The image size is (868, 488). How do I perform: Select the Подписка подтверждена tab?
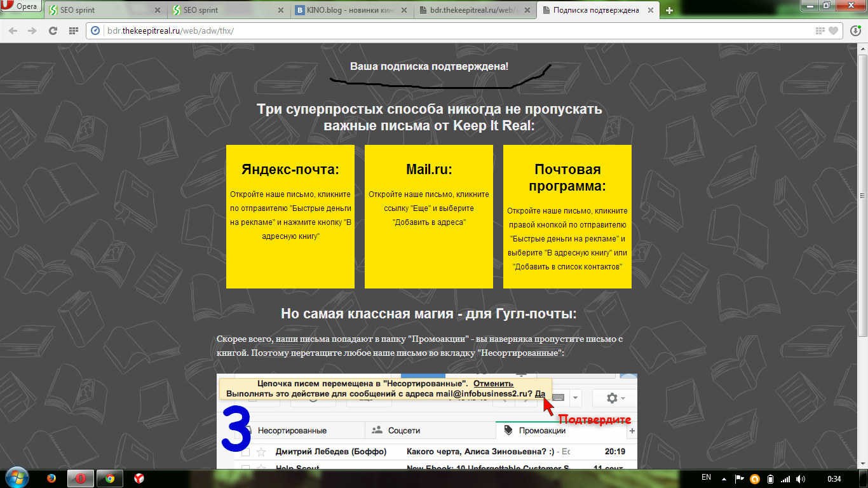(599, 10)
